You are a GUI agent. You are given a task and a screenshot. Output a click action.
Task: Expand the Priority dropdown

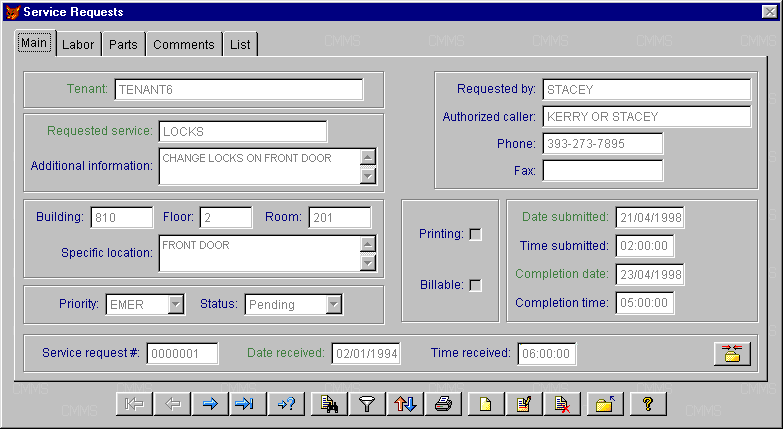[175, 304]
